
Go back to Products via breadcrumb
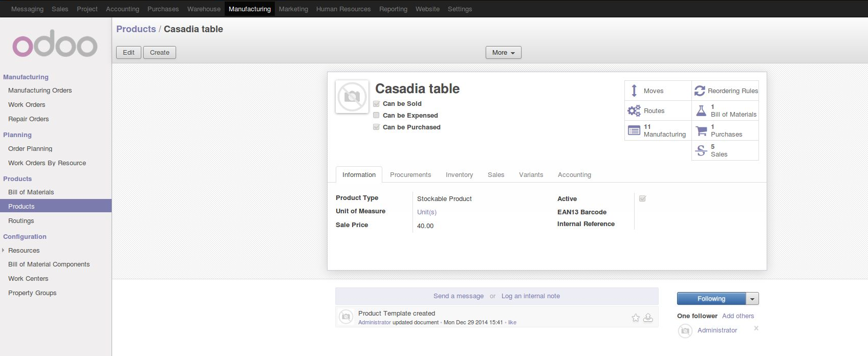tap(136, 29)
